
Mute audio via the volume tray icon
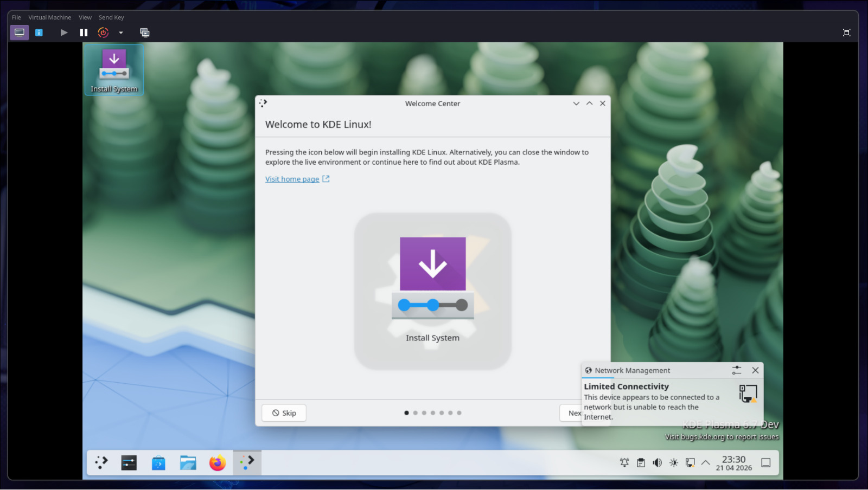tap(657, 462)
